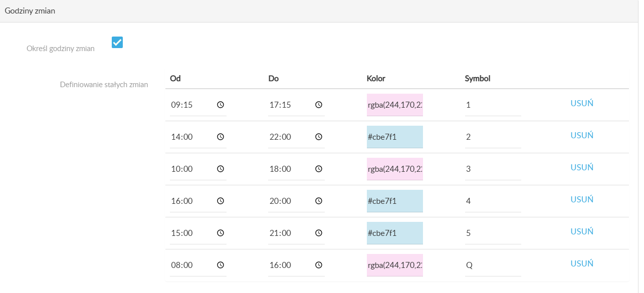Click clock icon next to 08:00
The image size is (644, 293).
point(220,265)
